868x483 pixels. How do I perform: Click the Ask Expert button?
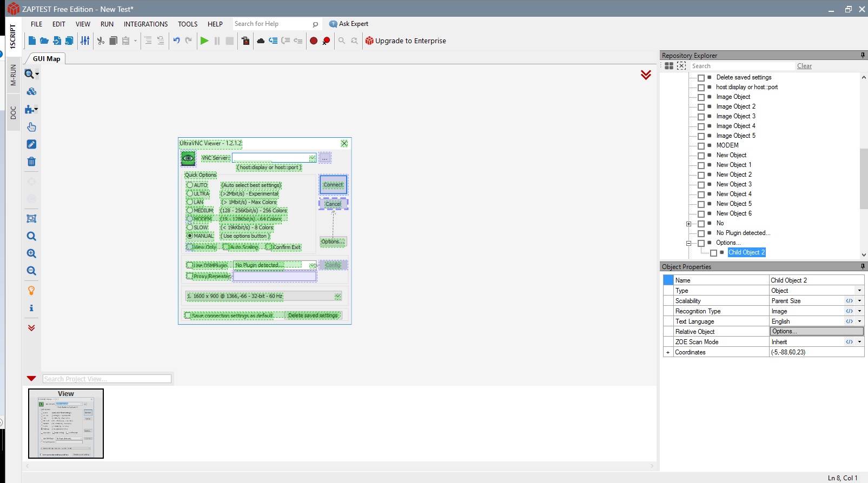[349, 24]
